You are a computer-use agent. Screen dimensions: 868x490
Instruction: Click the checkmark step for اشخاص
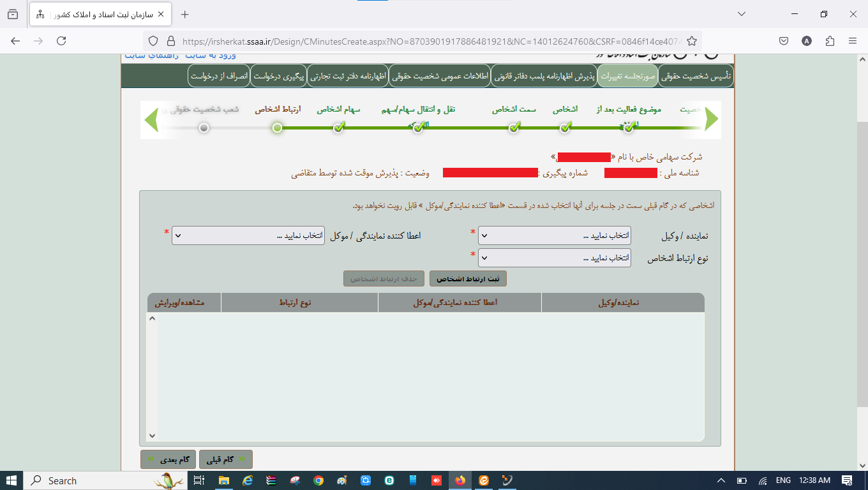pyautogui.click(x=565, y=128)
